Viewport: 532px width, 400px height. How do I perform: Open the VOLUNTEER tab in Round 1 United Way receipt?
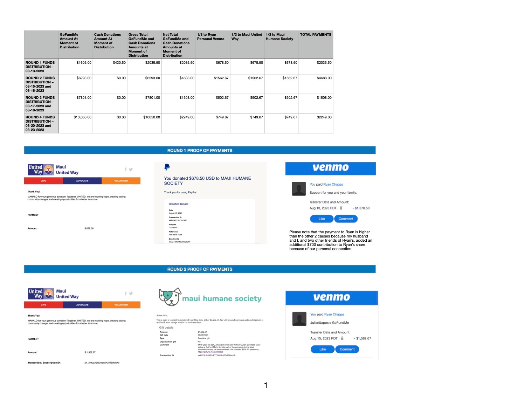[121, 181]
